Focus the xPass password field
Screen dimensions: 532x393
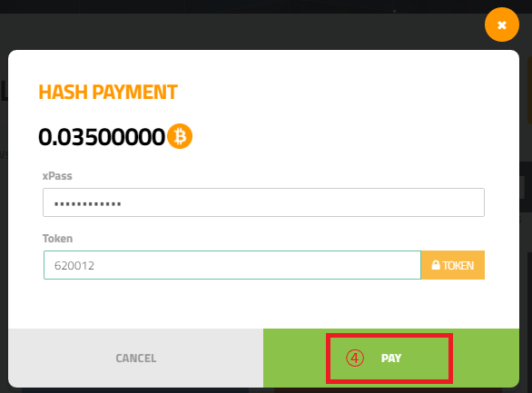tap(263, 202)
